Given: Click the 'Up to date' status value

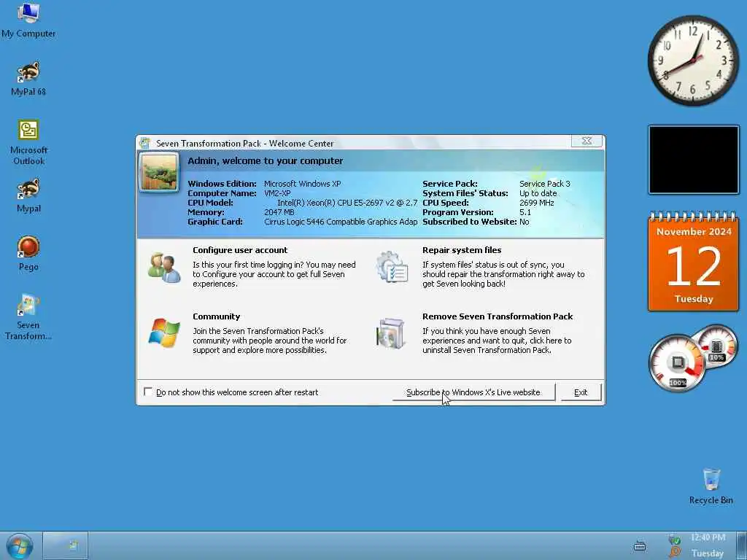Looking at the screenshot, I should (x=538, y=193).
